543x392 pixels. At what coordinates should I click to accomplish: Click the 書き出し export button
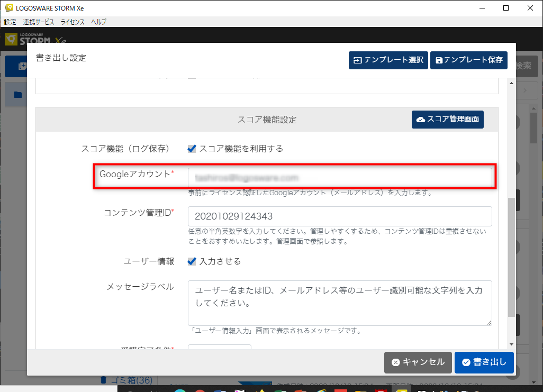coord(484,362)
